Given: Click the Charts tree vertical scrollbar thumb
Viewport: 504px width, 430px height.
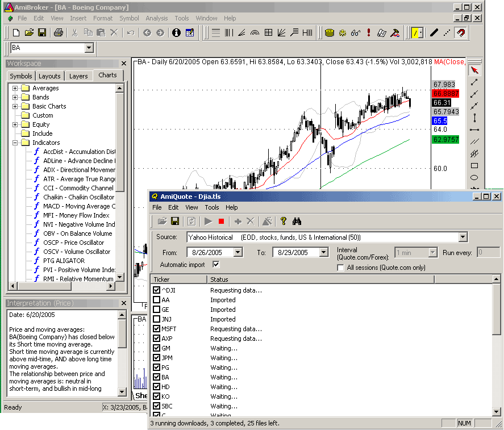Looking at the screenshot, I should point(119,142).
